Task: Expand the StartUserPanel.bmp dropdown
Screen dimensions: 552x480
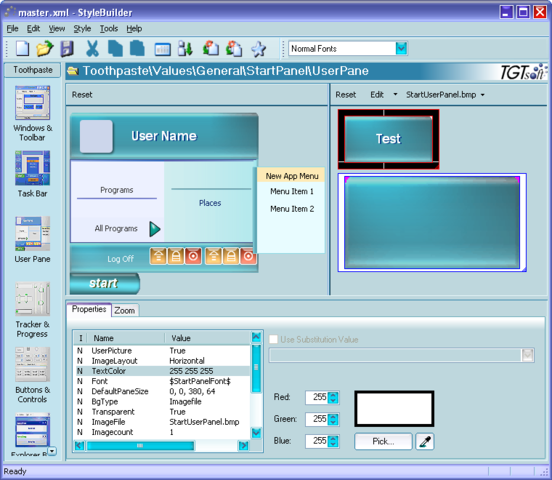Action: (x=483, y=95)
